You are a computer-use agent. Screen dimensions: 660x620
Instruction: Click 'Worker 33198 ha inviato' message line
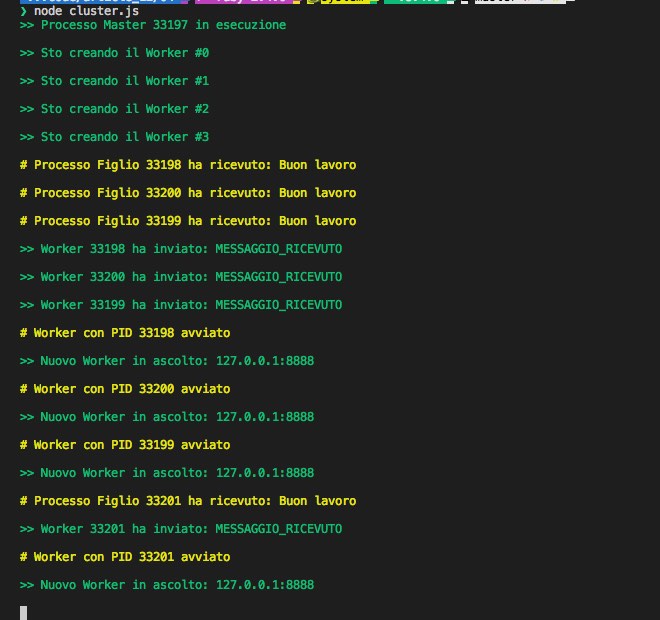(x=180, y=249)
